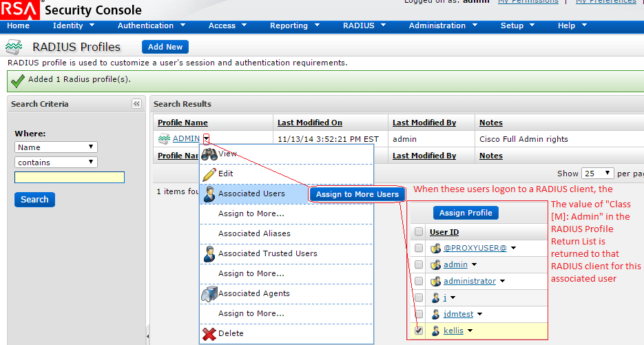Click the user icon beside j
This screenshot has height=345, width=644.
click(x=436, y=297)
